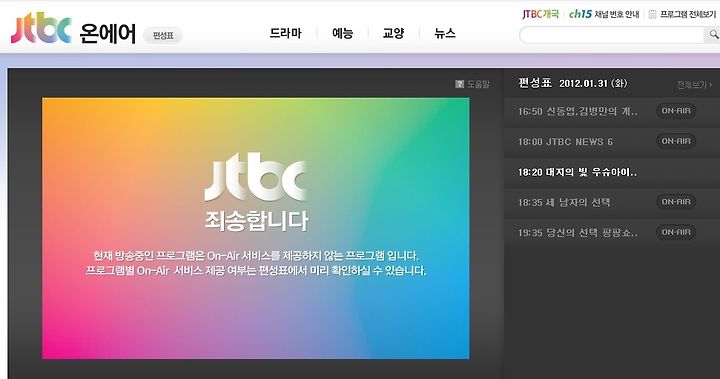Select 19:35 당신의 선택 팡팡쇼 row

[612, 232]
